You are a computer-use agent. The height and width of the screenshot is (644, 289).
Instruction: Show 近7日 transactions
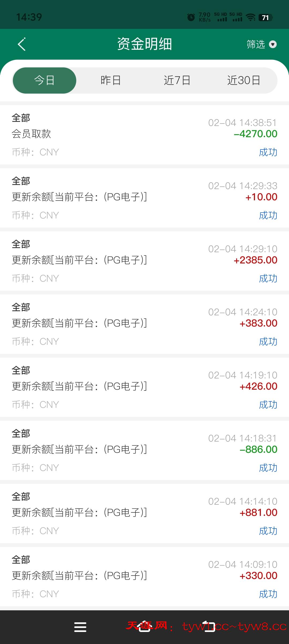[177, 80]
